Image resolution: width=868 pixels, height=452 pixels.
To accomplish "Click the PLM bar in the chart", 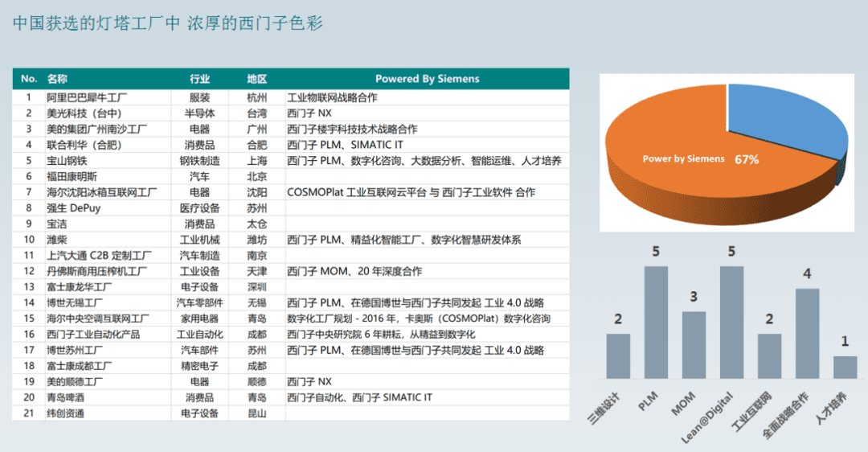I will tap(656, 322).
